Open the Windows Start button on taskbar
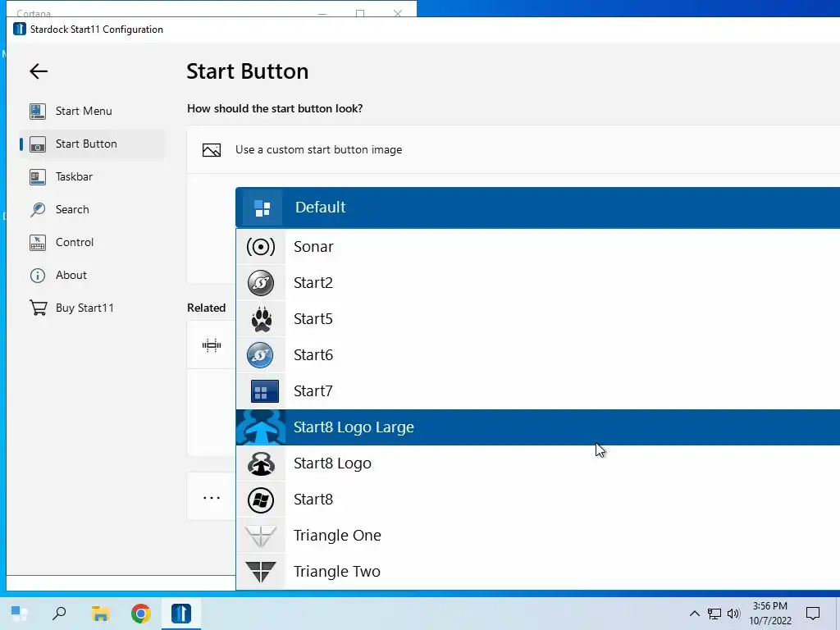Image resolution: width=840 pixels, height=630 pixels. point(20,614)
